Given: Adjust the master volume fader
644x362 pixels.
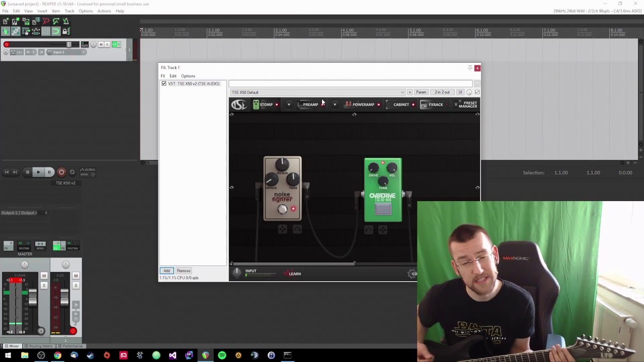Looking at the screenshot, I should point(33,297).
